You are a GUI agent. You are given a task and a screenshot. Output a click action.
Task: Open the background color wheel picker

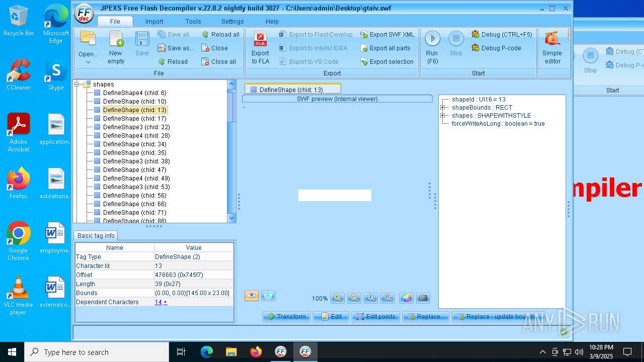[x=407, y=298]
